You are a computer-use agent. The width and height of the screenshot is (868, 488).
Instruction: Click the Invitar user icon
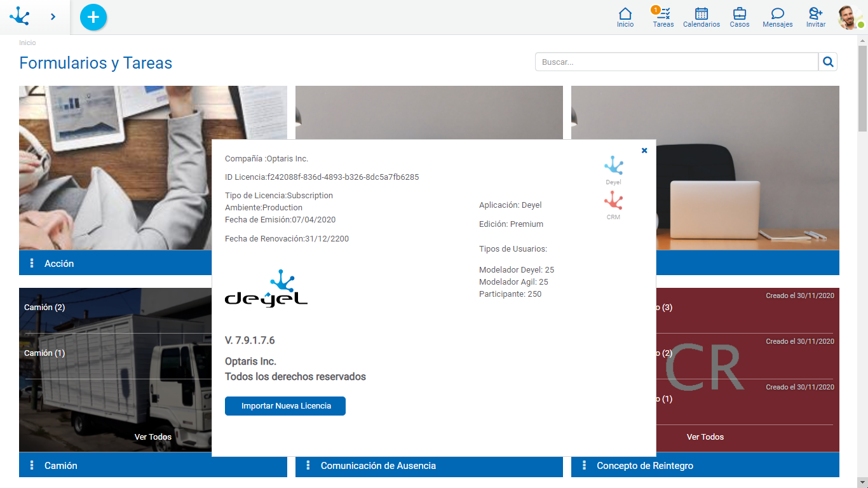pos(816,17)
